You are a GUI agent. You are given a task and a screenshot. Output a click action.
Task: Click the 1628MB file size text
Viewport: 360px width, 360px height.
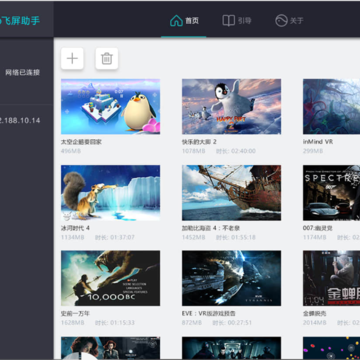[x=72, y=323]
